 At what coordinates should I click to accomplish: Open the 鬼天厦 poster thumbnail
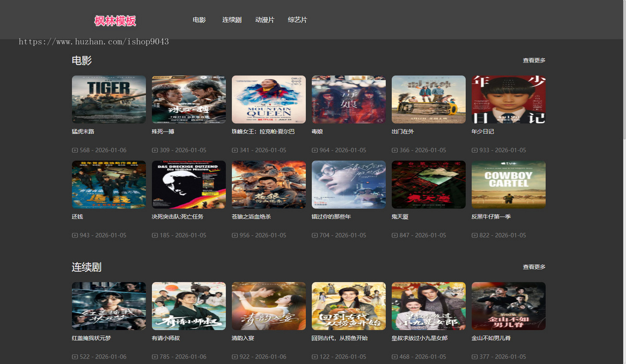tap(429, 185)
